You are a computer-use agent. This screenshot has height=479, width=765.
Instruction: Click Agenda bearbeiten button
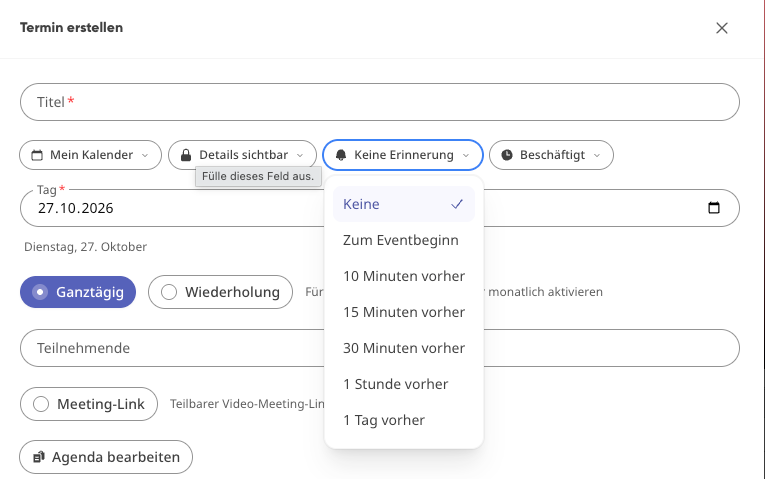click(x=106, y=458)
